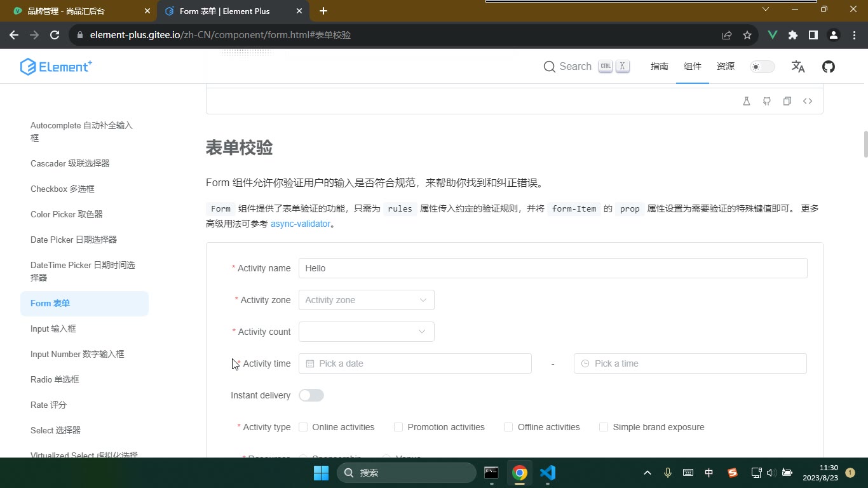Open Date Picker 日期选择器 in sidebar
Image resolution: width=868 pixels, height=488 pixels.
pos(84,240)
